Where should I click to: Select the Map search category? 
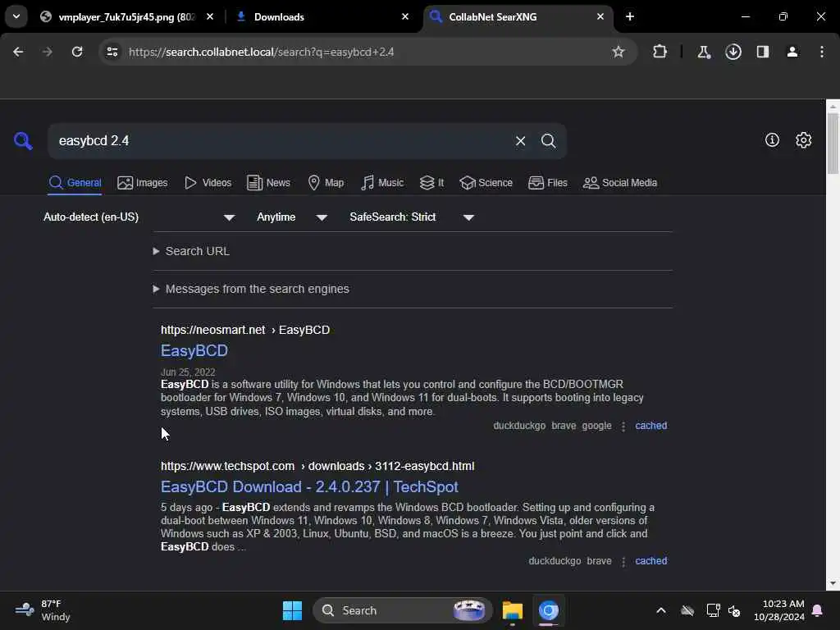(326, 183)
